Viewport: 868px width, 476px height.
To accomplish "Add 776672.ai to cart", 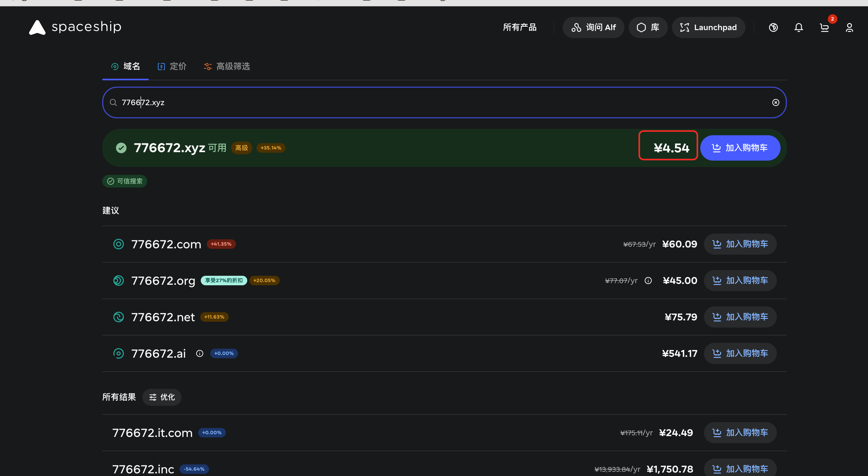I will point(740,353).
